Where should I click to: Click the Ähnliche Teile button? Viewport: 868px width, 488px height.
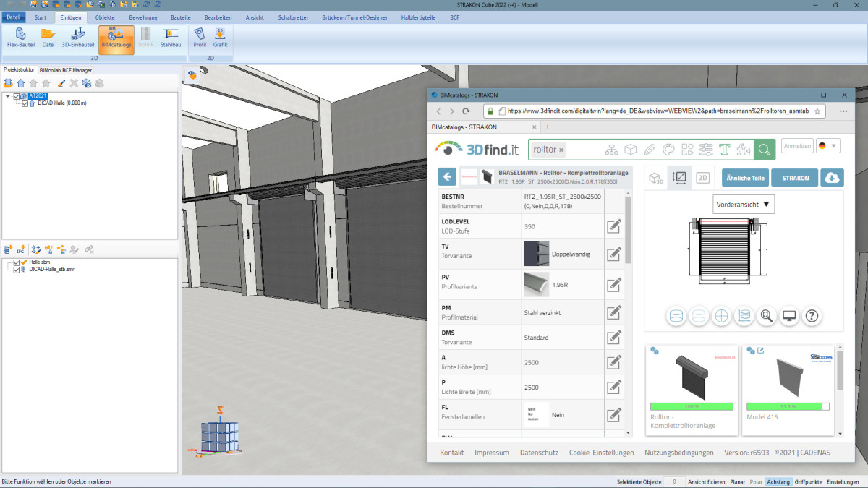(744, 178)
